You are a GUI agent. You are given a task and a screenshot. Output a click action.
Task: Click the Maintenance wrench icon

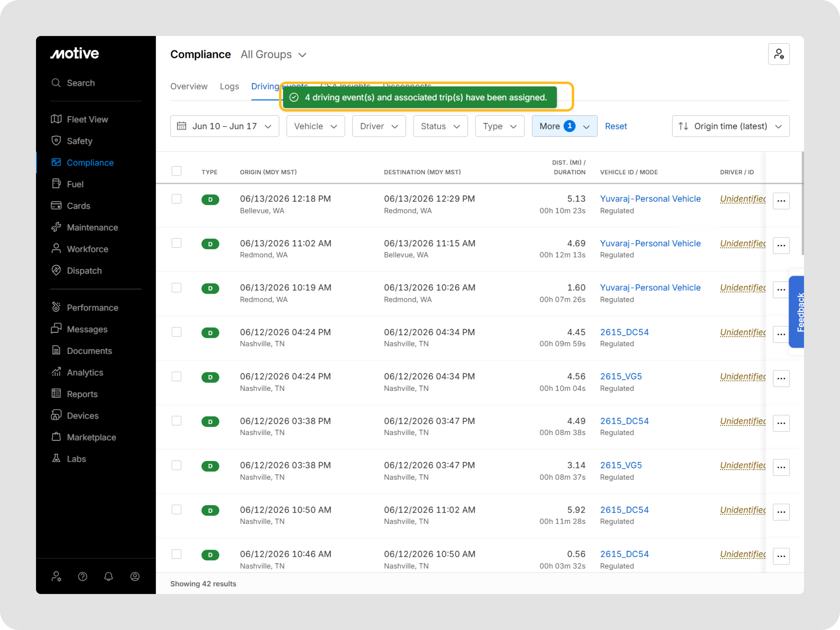click(56, 227)
